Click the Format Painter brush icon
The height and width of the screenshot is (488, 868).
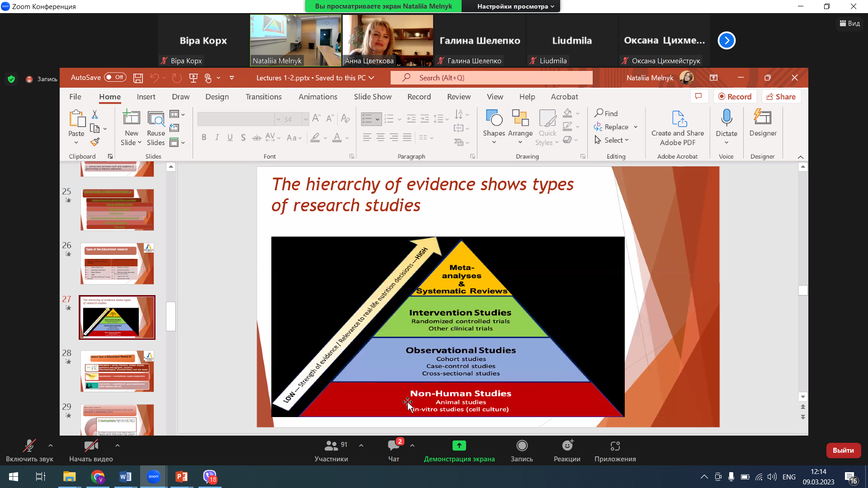point(95,142)
